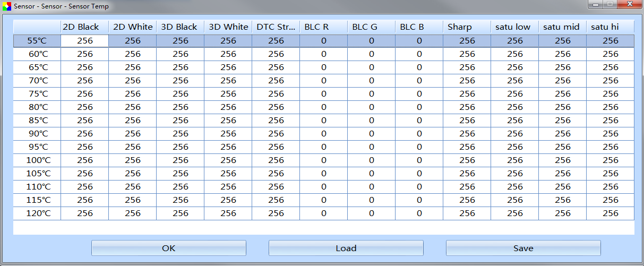Select the satu mid column header
This screenshot has width=644, height=266.
coord(563,27)
